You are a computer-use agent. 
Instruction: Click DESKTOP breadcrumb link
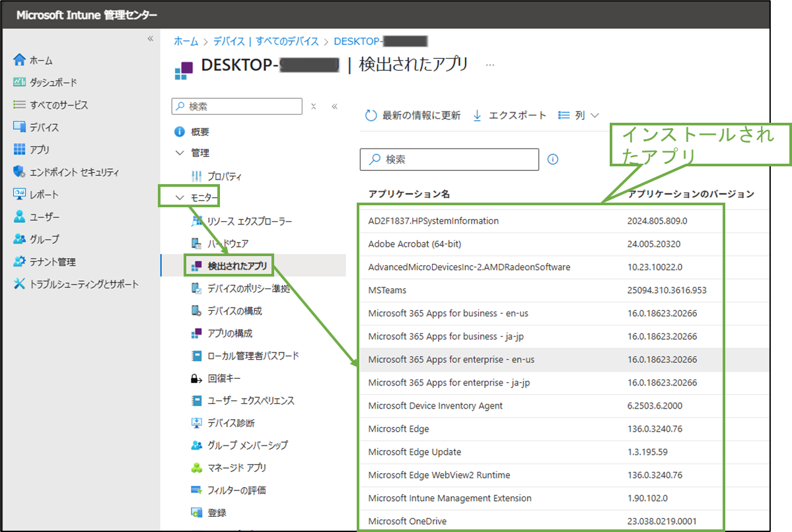point(380,41)
